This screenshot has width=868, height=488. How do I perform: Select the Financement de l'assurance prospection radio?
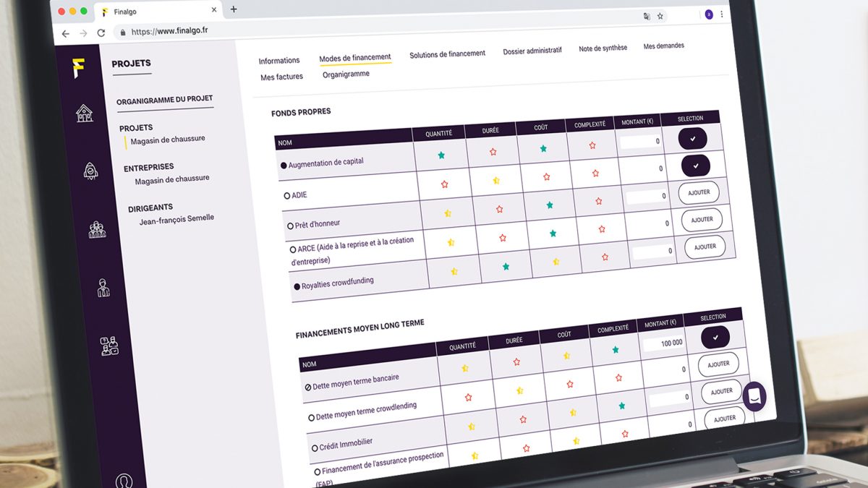(318, 471)
